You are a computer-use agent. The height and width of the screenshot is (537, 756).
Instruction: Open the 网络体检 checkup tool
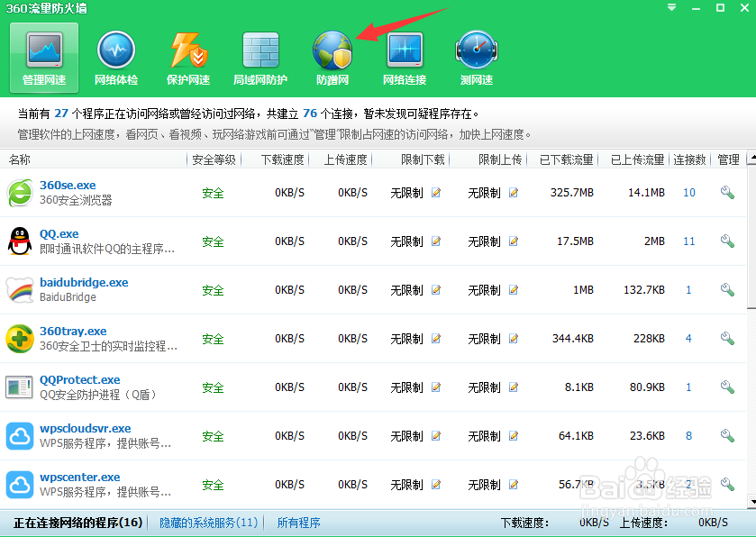[x=115, y=56]
